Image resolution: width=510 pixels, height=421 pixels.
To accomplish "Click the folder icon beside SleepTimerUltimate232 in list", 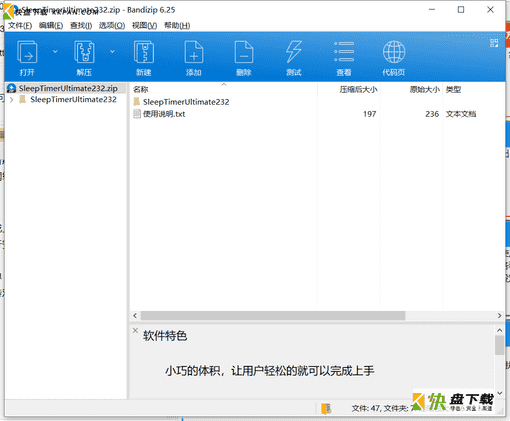I will 137,102.
